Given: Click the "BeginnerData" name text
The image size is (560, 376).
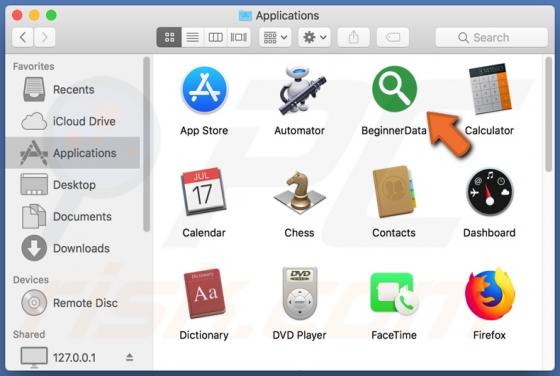Looking at the screenshot, I should [x=394, y=131].
